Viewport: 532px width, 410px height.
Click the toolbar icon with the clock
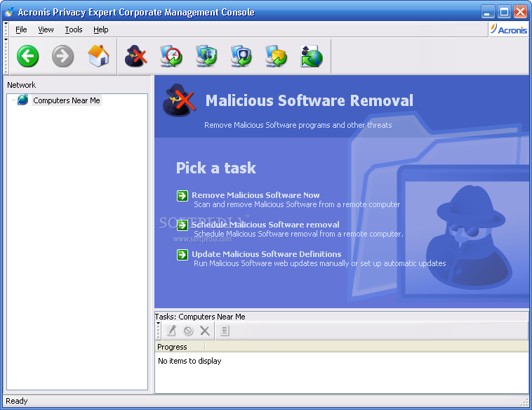[171, 56]
